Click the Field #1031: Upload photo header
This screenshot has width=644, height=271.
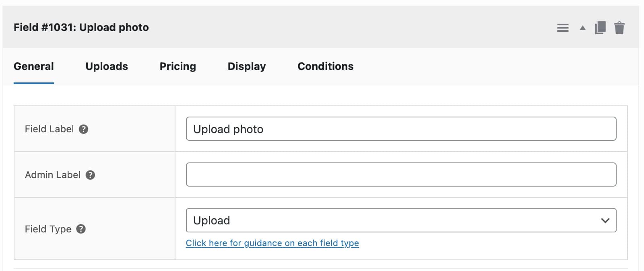coord(81,27)
